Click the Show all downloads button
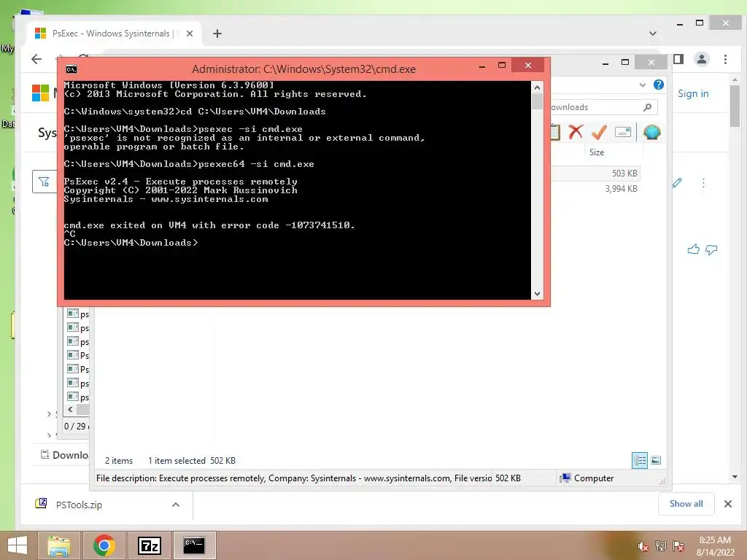Image resolution: width=747 pixels, height=560 pixels. click(686, 504)
